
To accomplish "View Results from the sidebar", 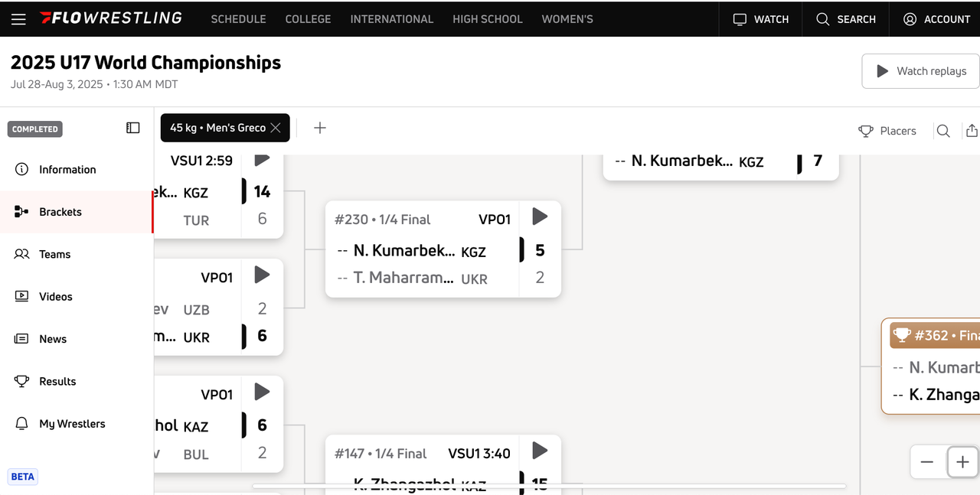I will pyautogui.click(x=57, y=381).
